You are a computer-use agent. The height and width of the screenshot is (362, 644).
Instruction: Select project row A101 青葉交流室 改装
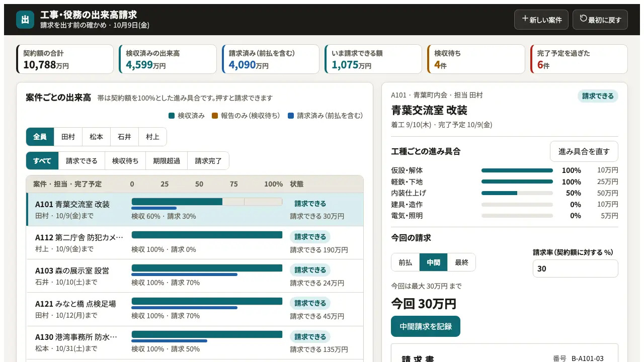[195, 210]
